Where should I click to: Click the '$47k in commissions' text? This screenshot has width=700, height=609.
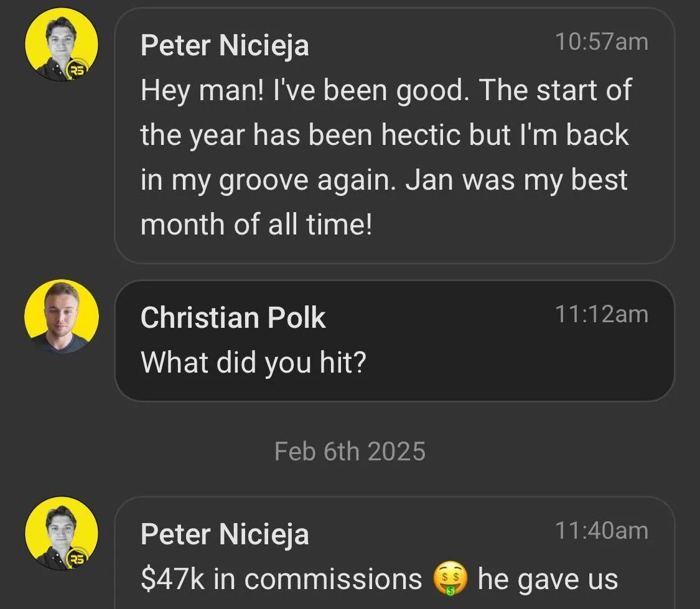click(x=281, y=579)
